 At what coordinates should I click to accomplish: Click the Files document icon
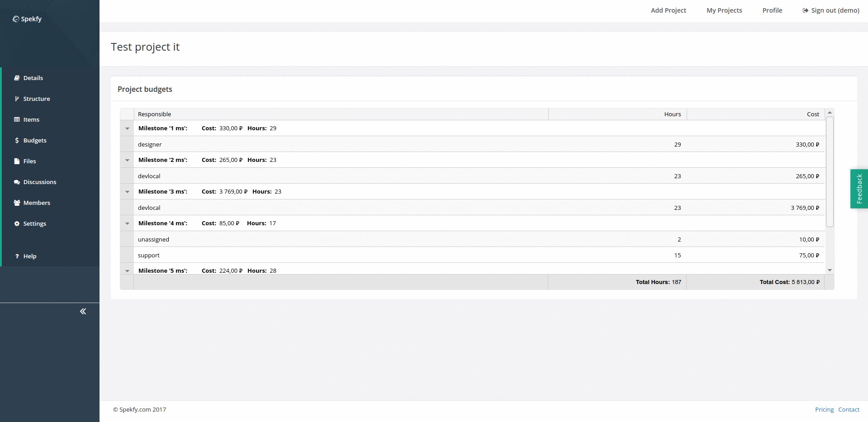coord(17,161)
